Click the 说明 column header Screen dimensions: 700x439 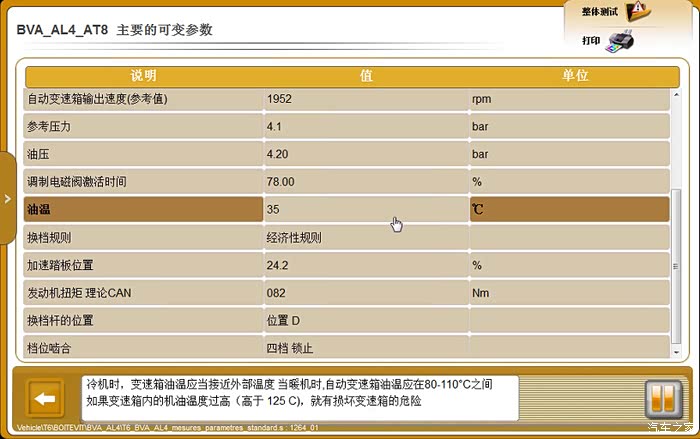(x=143, y=76)
